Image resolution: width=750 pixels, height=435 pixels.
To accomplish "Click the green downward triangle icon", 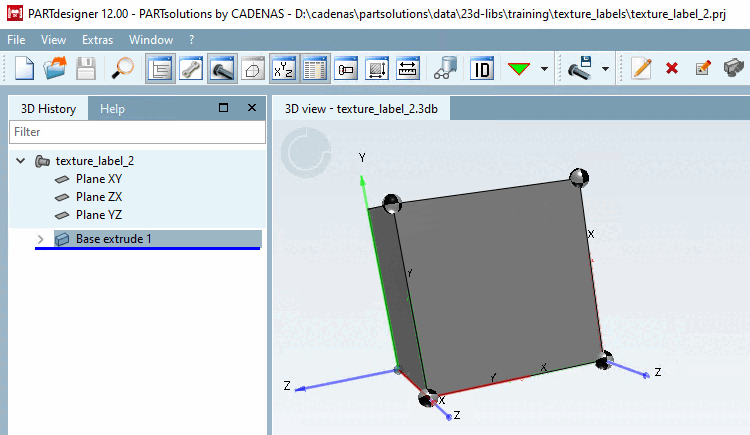I will click(x=519, y=69).
